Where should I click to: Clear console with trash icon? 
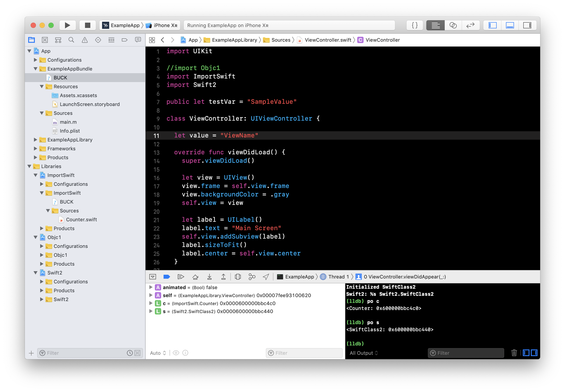click(514, 353)
